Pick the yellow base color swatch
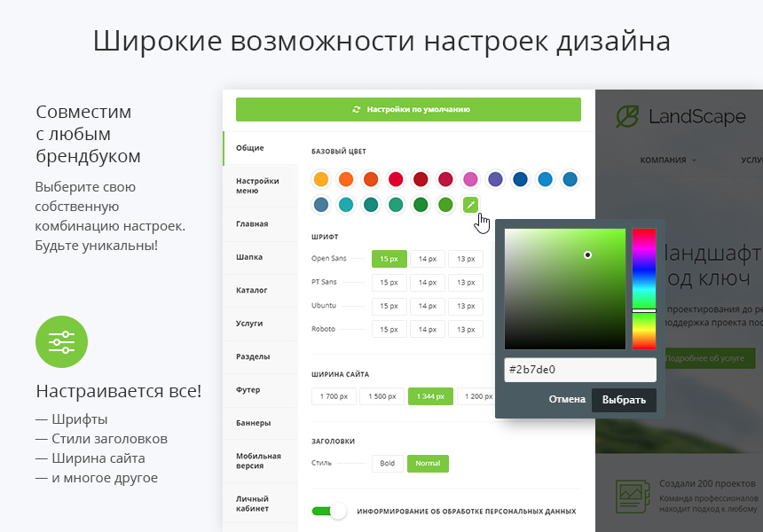763x532 pixels. pos(321,179)
